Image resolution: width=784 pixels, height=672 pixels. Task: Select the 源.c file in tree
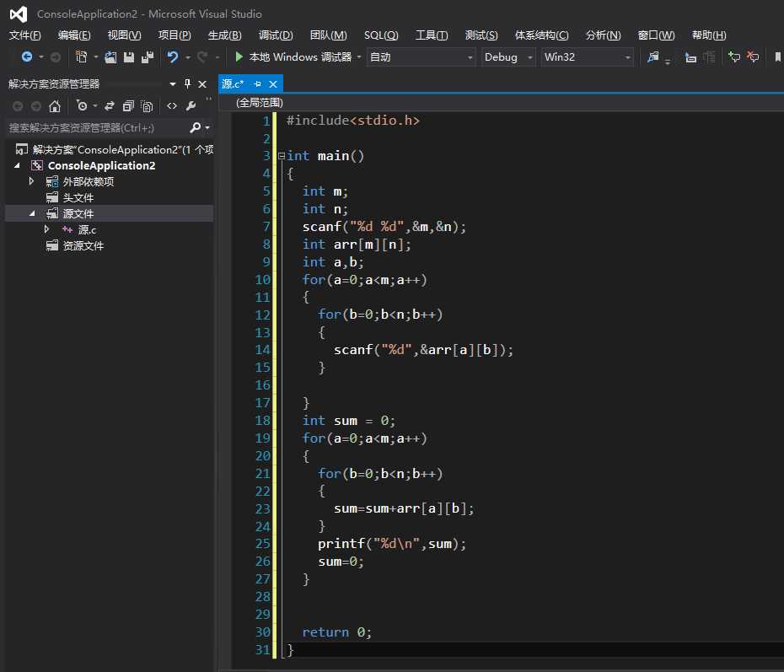click(x=87, y=229)
